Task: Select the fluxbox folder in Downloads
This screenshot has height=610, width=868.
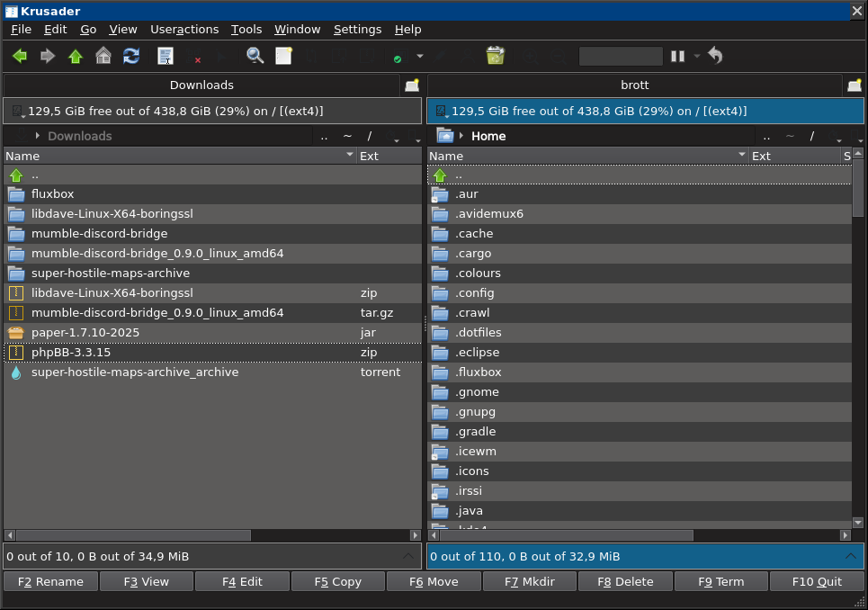Action: 212,194
